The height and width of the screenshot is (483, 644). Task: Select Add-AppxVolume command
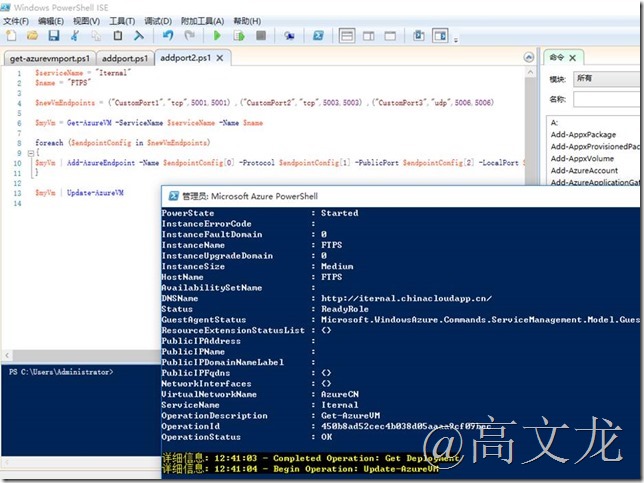(582, 159)
